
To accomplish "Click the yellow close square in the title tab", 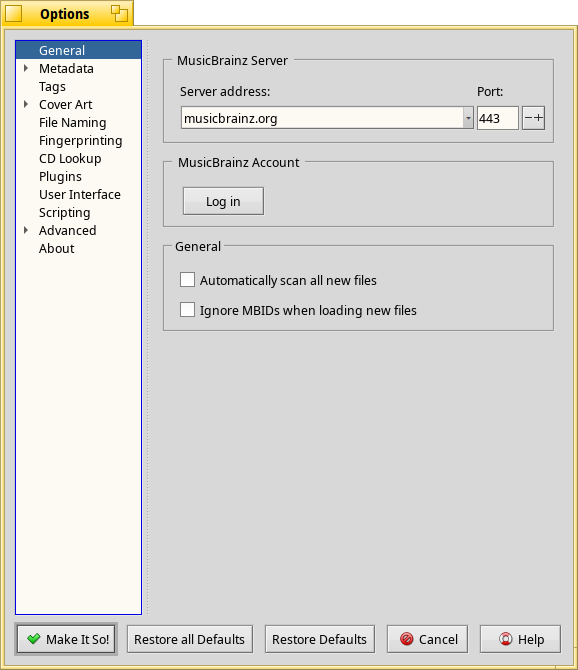I will 13,13.
